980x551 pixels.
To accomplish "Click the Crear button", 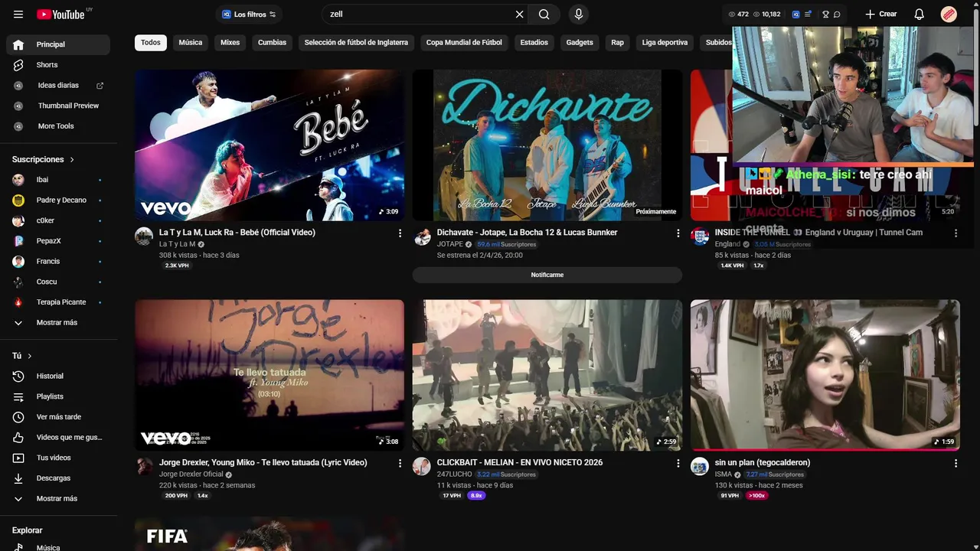I will click(x=880, y=15).
